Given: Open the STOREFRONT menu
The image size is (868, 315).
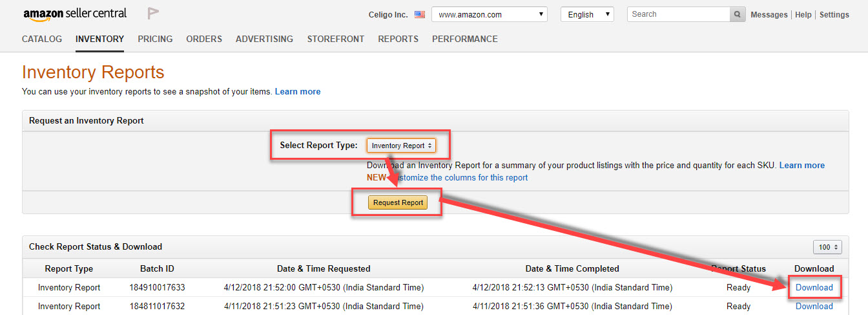Looking at the screenshot, I should pos(336,39).
